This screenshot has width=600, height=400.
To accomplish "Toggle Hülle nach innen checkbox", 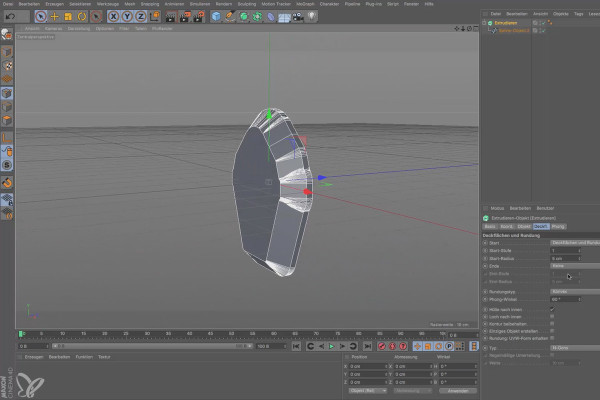I will [x=552, y=309].
